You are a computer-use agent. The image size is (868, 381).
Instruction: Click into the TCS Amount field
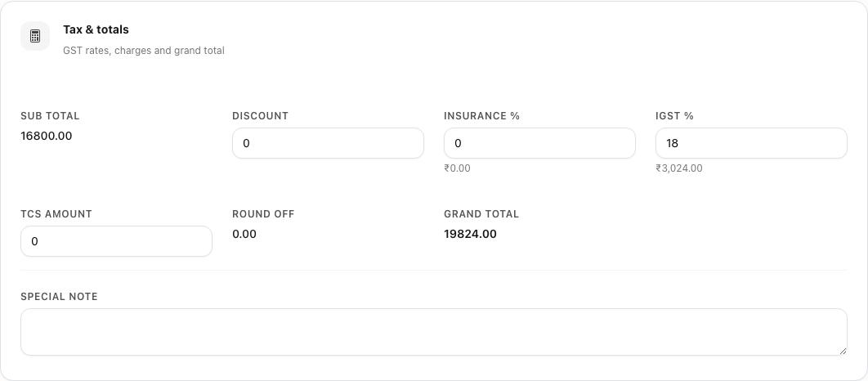pyautogui.click(x=116, y=241)
